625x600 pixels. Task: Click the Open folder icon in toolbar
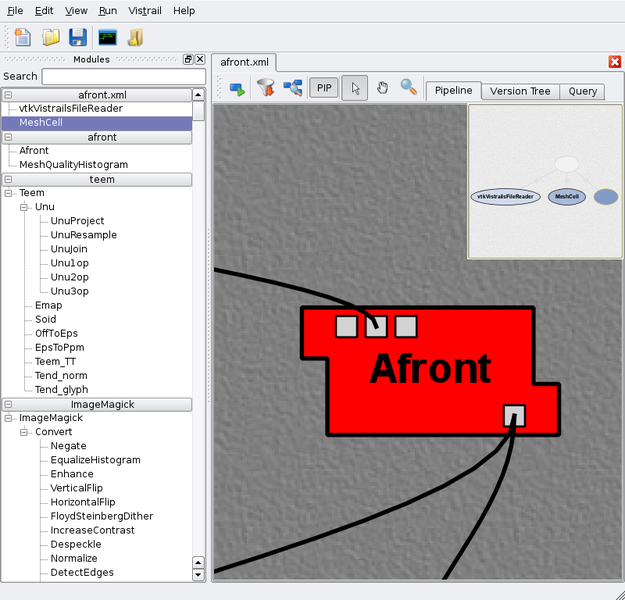pos(50,37)
